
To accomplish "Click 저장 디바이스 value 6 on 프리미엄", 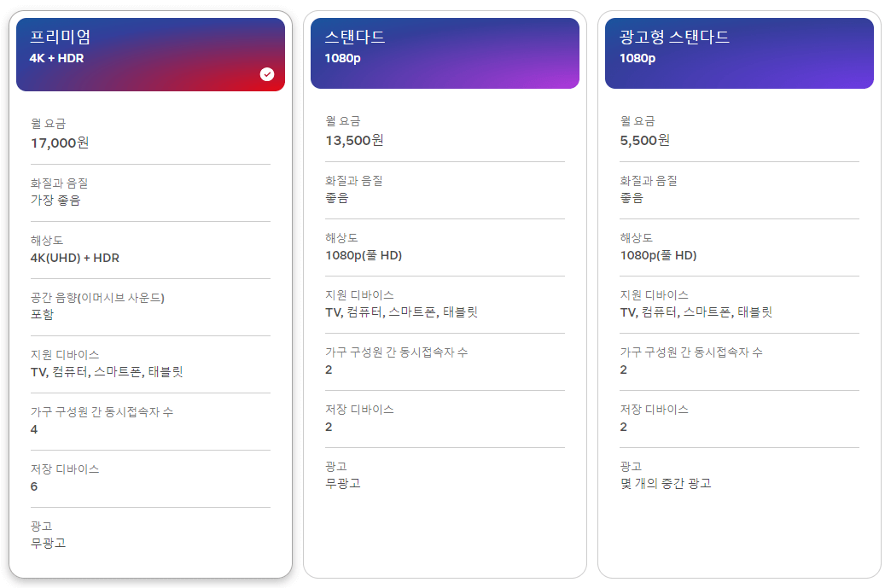I will [32, 486].
